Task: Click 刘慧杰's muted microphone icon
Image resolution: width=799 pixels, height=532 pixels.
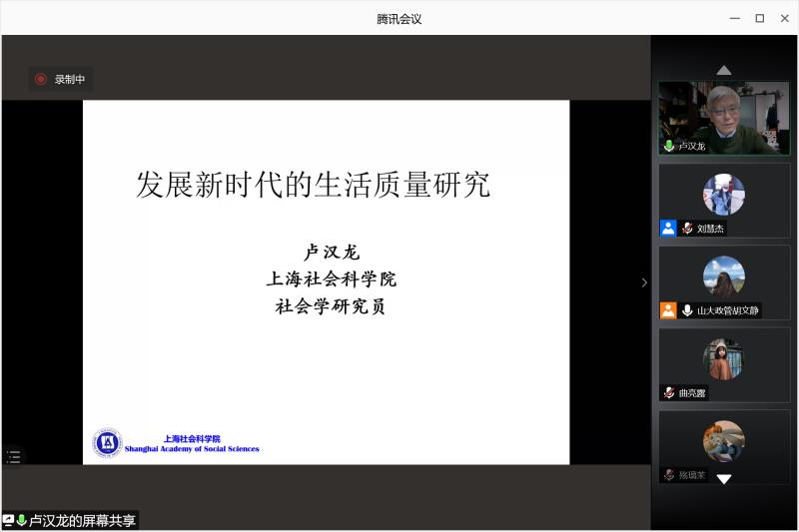Action: [688, 229]
